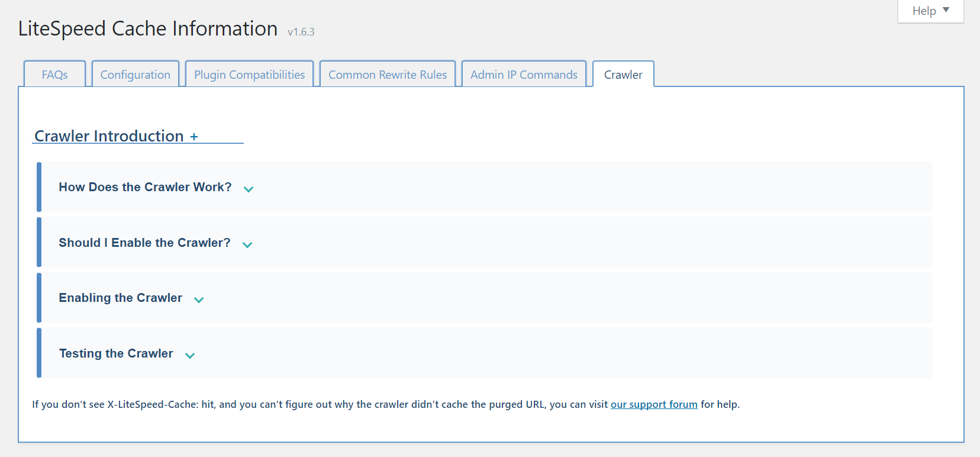The width and height of the screenshot is (980, 457).
Task: Visit the 'our support forum' link
Action: (654, 404)
